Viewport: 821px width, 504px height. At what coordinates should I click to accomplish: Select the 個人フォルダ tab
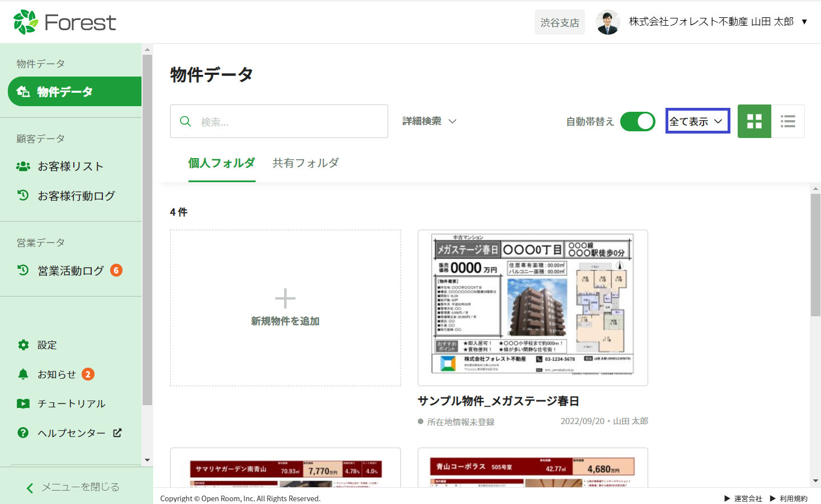click(221, 163)
